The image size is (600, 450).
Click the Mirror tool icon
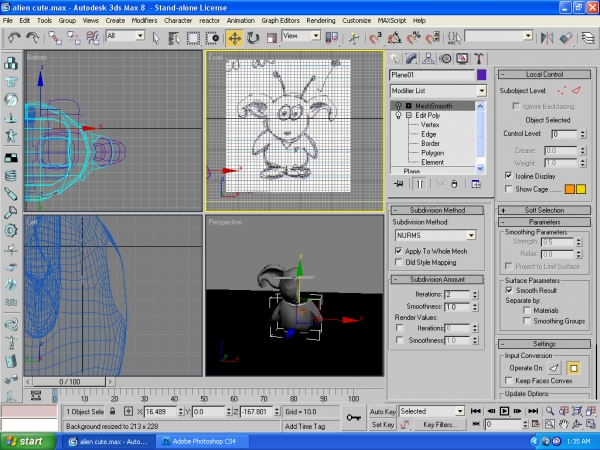(547, 38)
